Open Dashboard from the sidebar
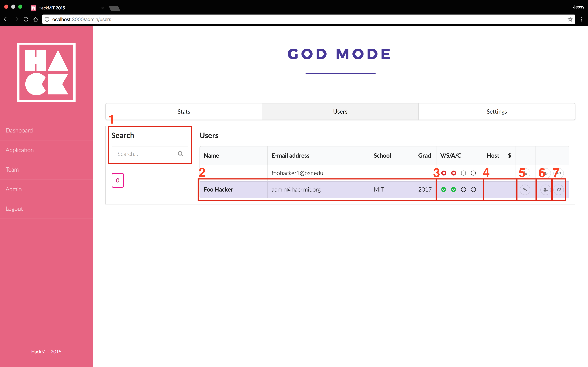This screenshot has height=367, width=588. point(19,130)
